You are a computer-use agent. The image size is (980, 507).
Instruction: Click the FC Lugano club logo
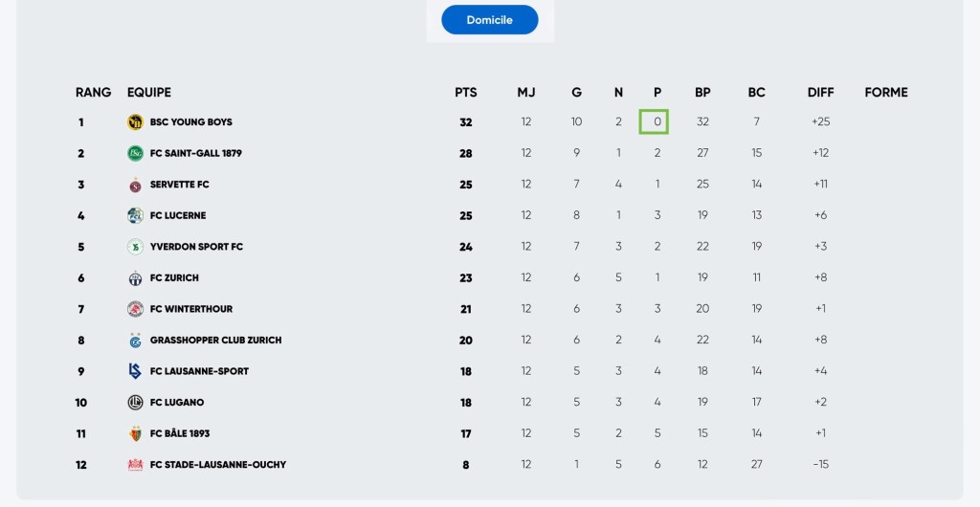point(135,403)
